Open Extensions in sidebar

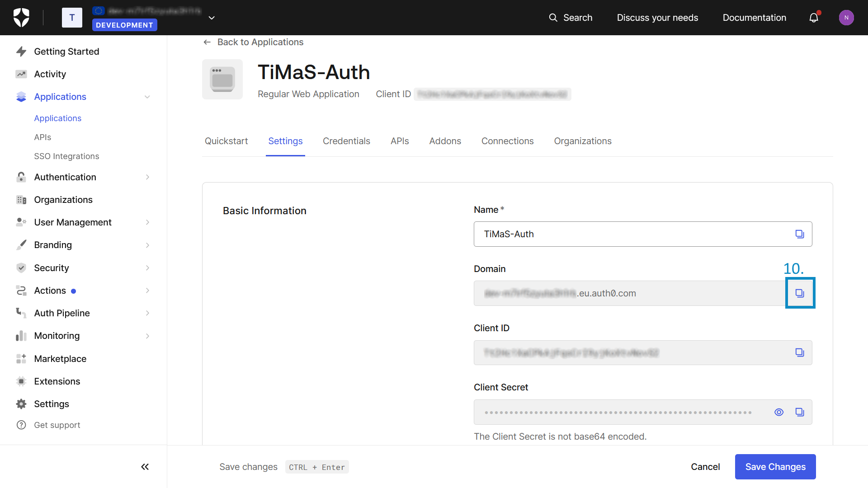point(57,381)
